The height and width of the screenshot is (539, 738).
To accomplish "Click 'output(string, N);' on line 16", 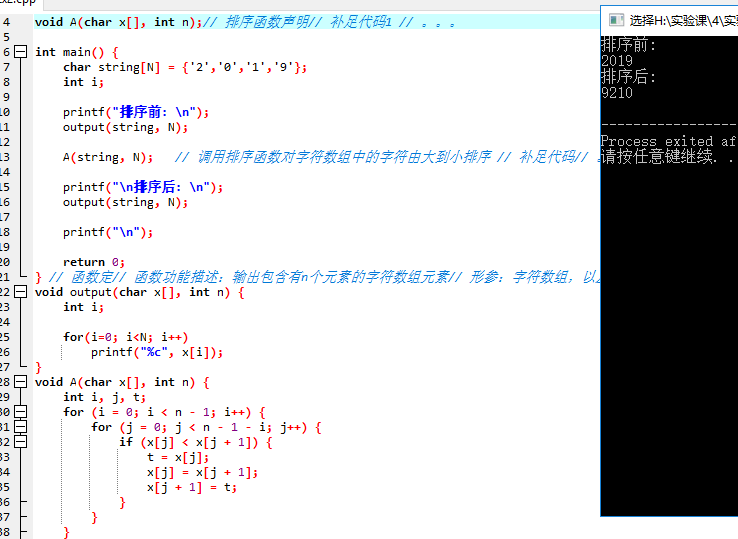I will (125, 202).
